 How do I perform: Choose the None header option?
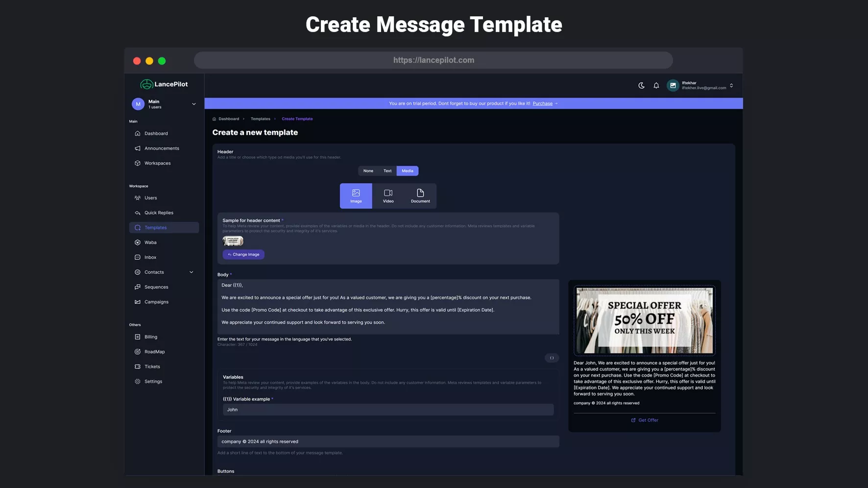point(368,171)
